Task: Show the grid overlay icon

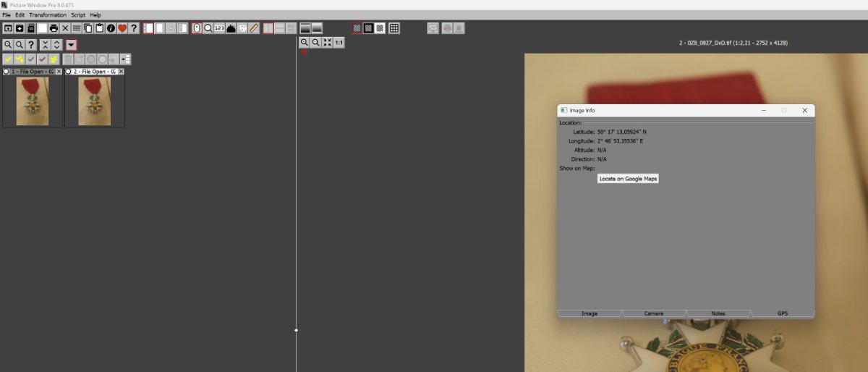Action: click(x=393, y=28)
